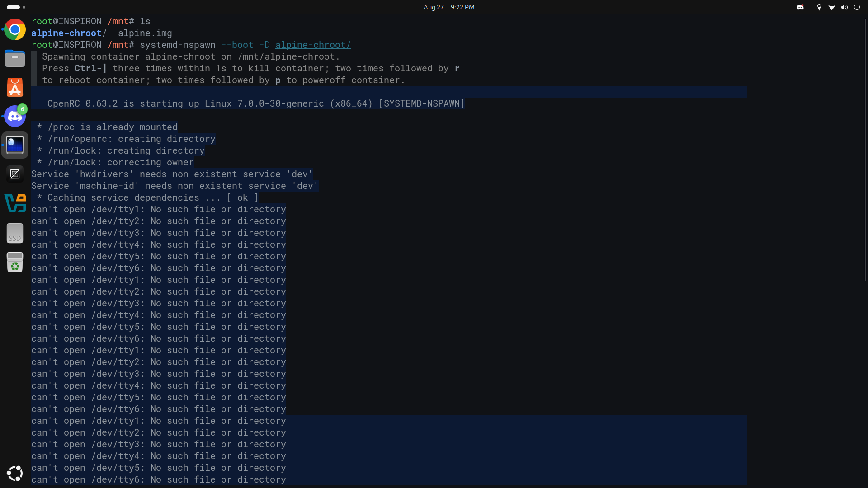The image size is (868, 488).
Task: Open the SSD drive in dock
Action: (15, 233)
